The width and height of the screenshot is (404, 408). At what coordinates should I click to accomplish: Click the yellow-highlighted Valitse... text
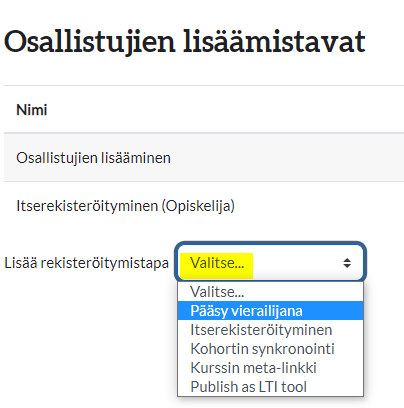tap(217, 263)
